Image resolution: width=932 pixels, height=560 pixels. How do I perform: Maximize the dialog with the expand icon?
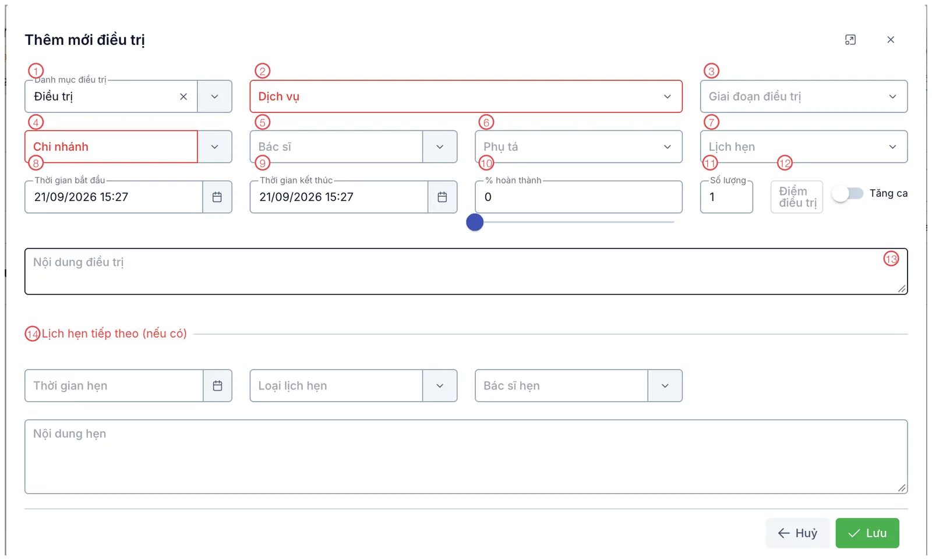point(850,40)
